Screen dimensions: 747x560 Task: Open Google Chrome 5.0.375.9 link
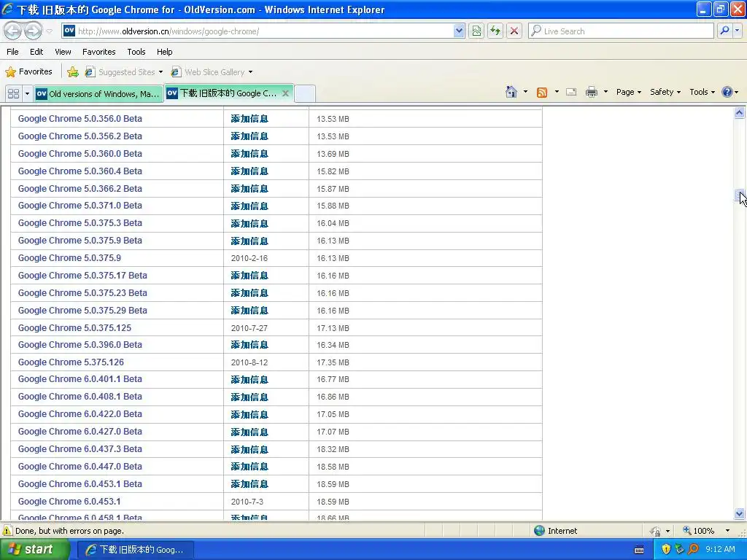(69, 258)
